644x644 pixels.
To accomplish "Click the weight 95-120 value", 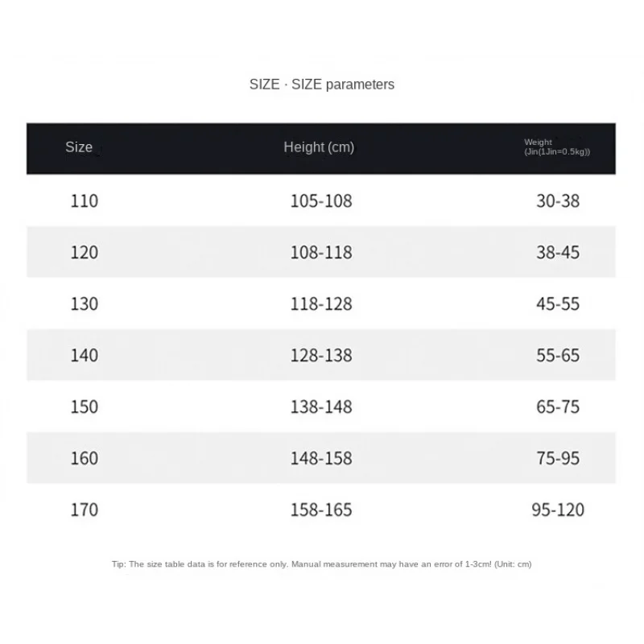I will click(x=558, y=510).
